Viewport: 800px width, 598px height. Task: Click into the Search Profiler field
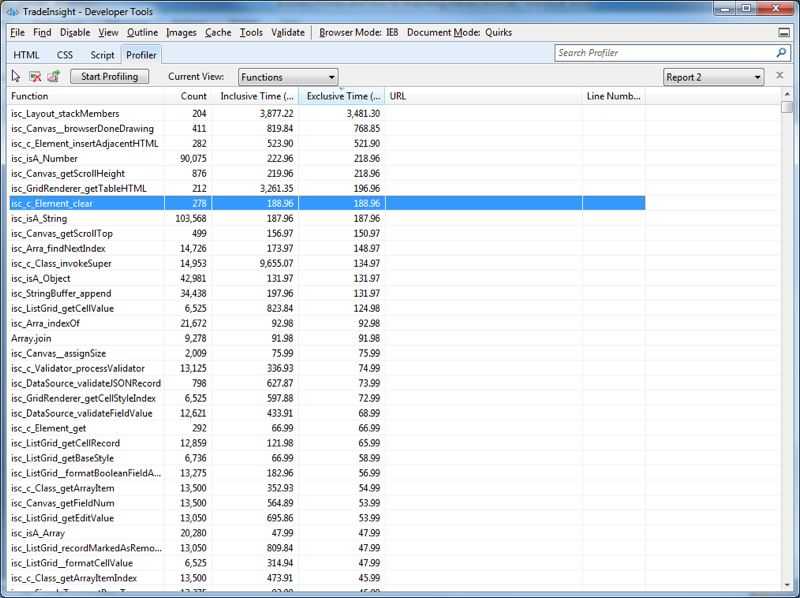pos(660,52)
